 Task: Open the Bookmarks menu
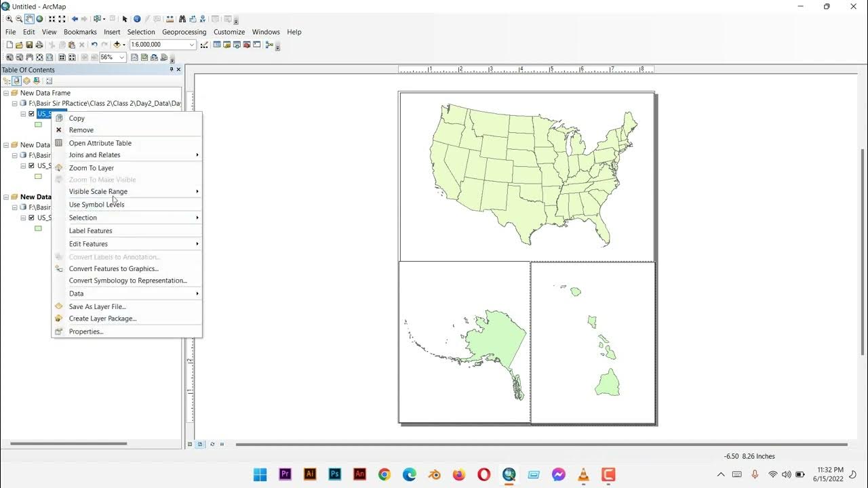coord(80,32)
